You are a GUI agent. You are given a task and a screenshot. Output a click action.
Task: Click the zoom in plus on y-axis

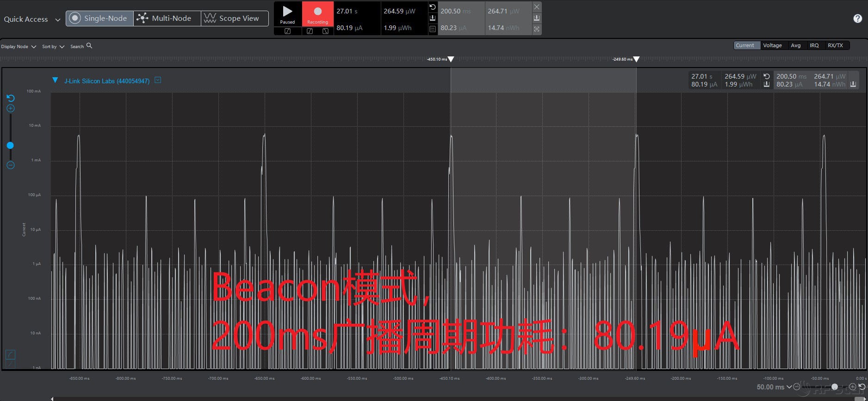pos(11,109)
